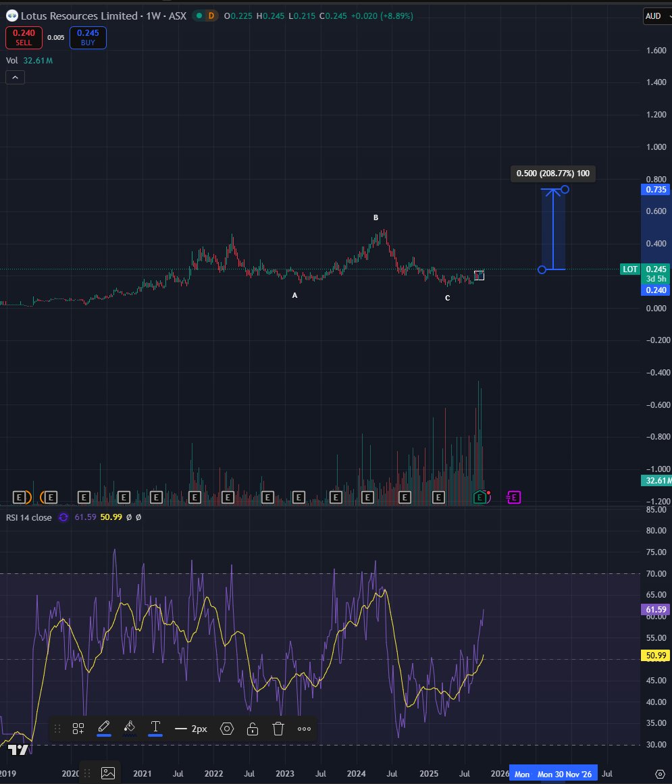
Task: Click the Lotus Resources Limited symbol title
Action: [x=79, y=16]
